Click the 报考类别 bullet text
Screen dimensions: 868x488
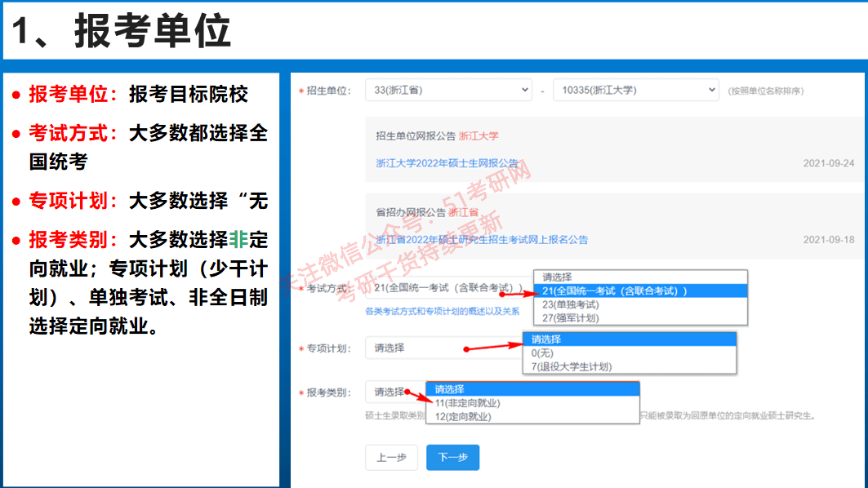point(149,282)
